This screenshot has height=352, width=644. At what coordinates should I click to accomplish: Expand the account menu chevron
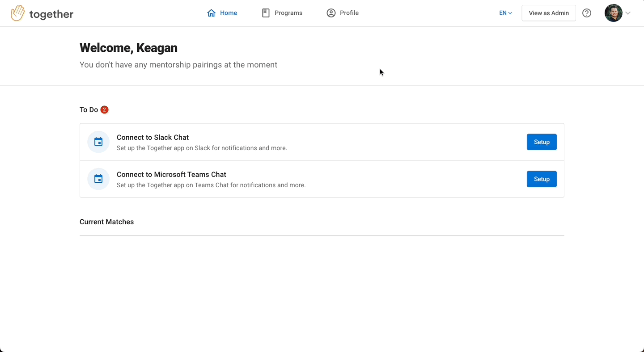pos(628,13)
